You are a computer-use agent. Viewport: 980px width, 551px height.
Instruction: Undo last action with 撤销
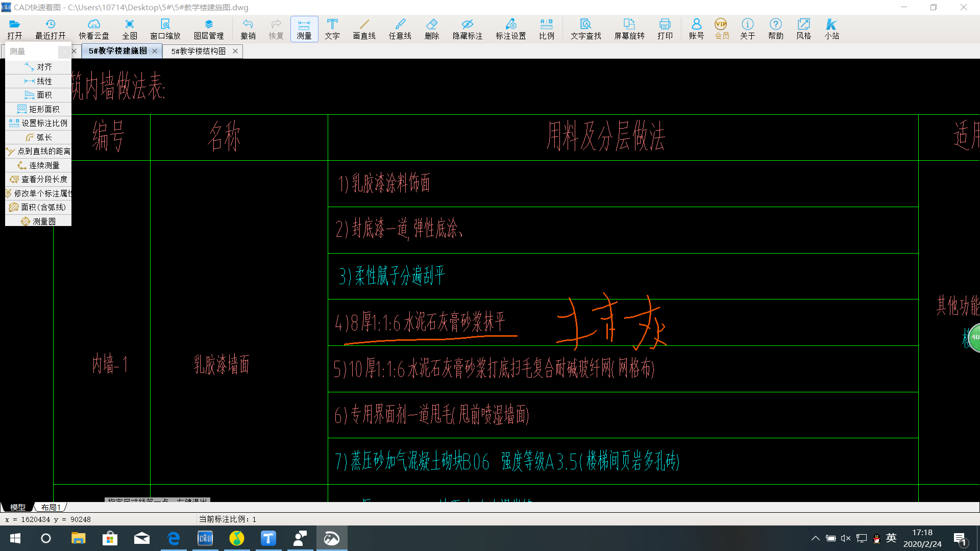pos(248,29)
